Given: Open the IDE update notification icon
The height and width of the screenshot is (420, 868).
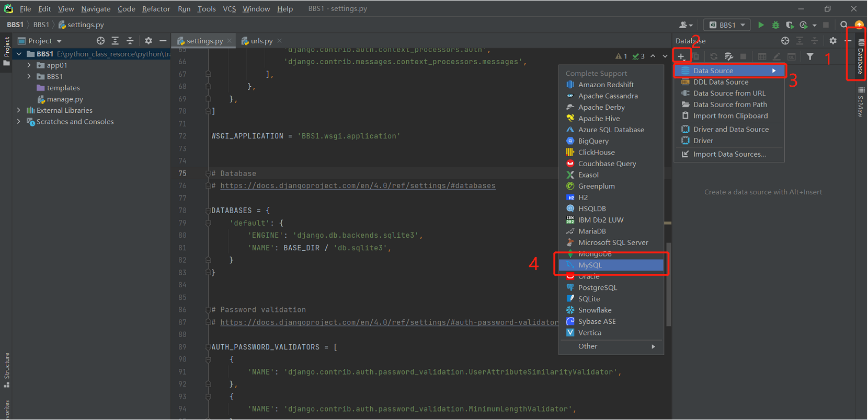Looking at the screenshot, I should [859, 25].
